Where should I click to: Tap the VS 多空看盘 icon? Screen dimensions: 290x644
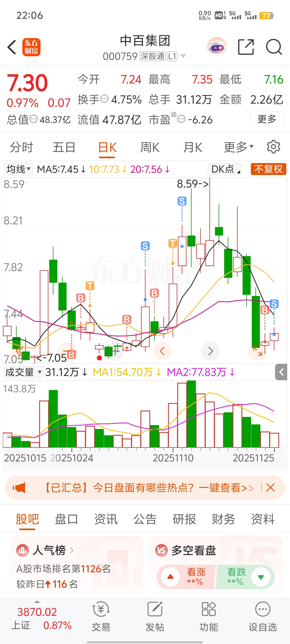pos(161,550)
